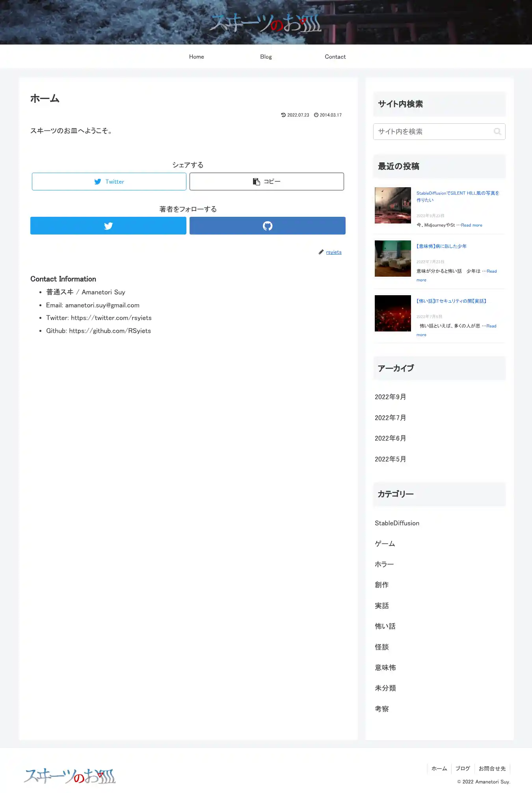Click the お問合せ先 footer link
The width and height of the screenshot is (532, 793).
[492, 769]
